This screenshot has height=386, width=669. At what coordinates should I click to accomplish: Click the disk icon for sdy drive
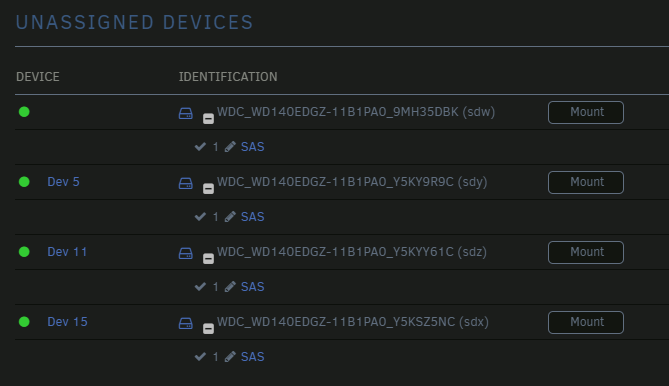pos(186,183)
